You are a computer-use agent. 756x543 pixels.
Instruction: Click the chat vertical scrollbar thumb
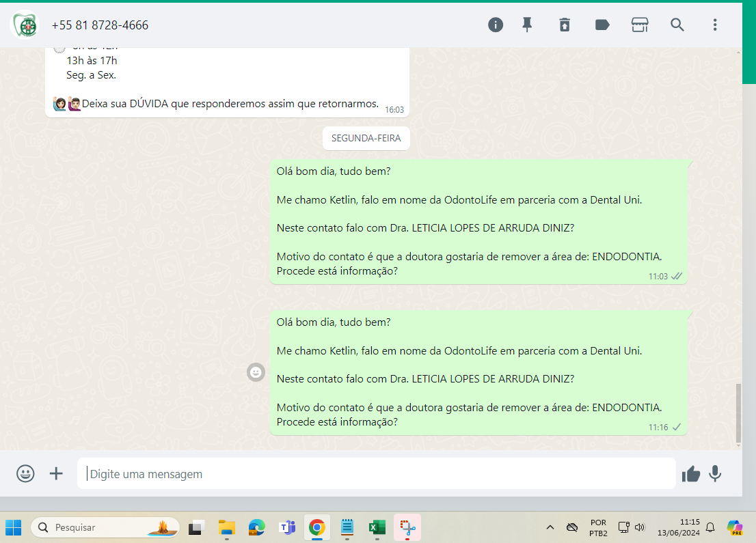[x=738, y=413]
